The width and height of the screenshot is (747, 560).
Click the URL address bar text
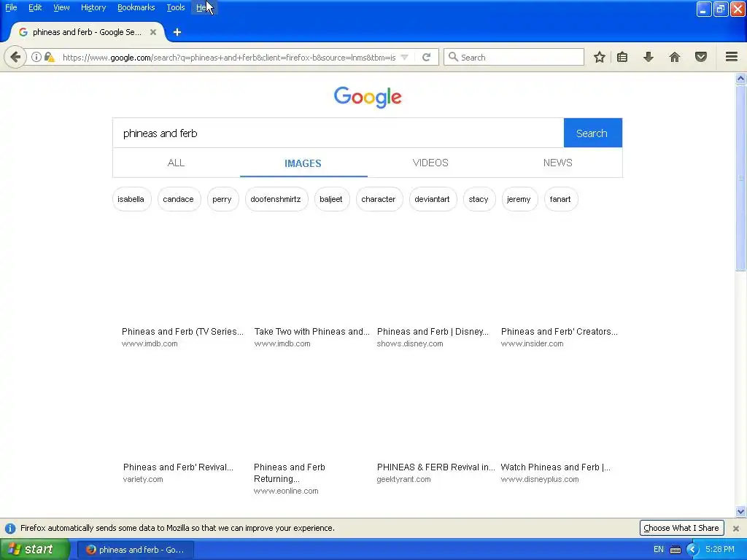pos(229,58)
